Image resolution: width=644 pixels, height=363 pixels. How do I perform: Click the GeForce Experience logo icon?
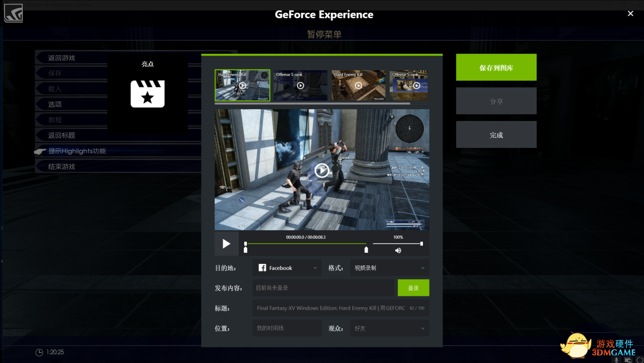click(13, 13)
